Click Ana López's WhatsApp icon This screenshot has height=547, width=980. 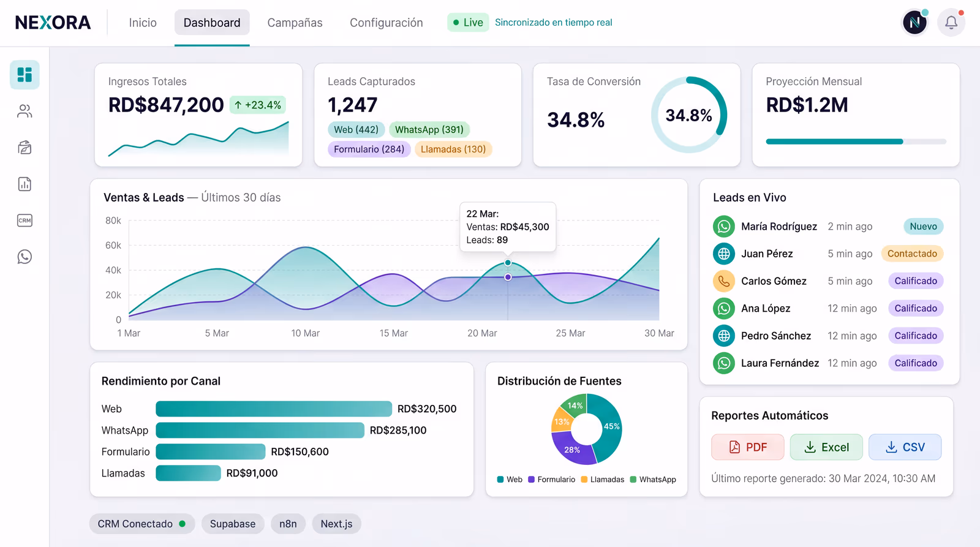pos(724,308)
